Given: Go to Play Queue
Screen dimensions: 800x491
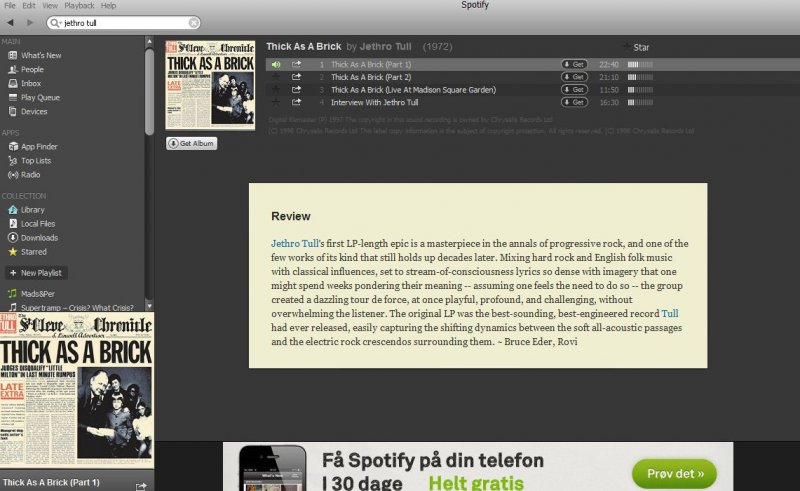Looking at the screenshot, I should click(x=40, y=97).
